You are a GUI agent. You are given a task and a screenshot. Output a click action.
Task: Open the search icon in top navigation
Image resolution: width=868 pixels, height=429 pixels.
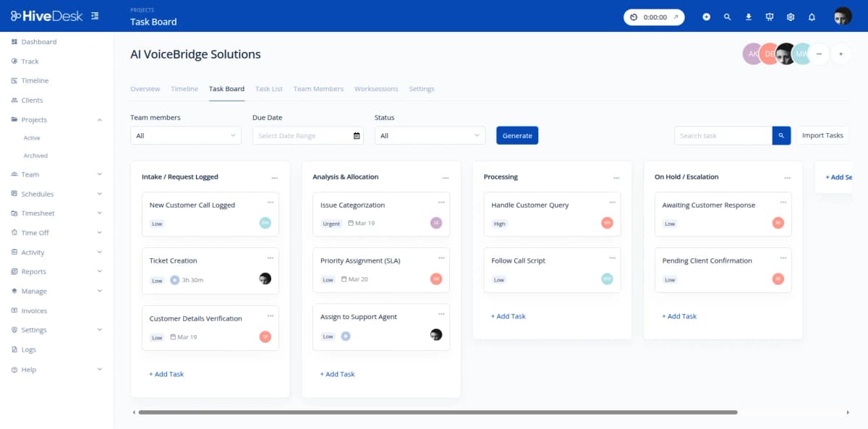click(x=728, y=16)
